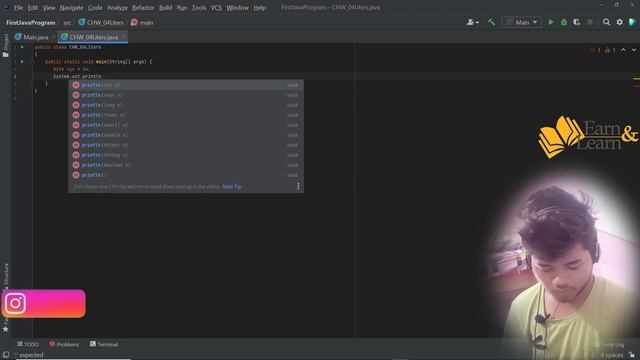Open the Terminal tool window tab
The image size is (640, 360).
(104, 344)
